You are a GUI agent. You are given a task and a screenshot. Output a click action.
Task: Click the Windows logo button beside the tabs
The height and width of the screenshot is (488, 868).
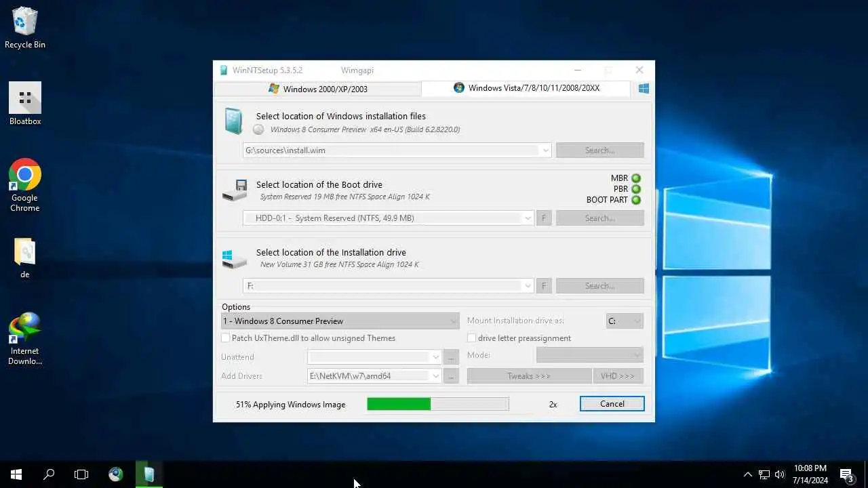click(644, 88)
